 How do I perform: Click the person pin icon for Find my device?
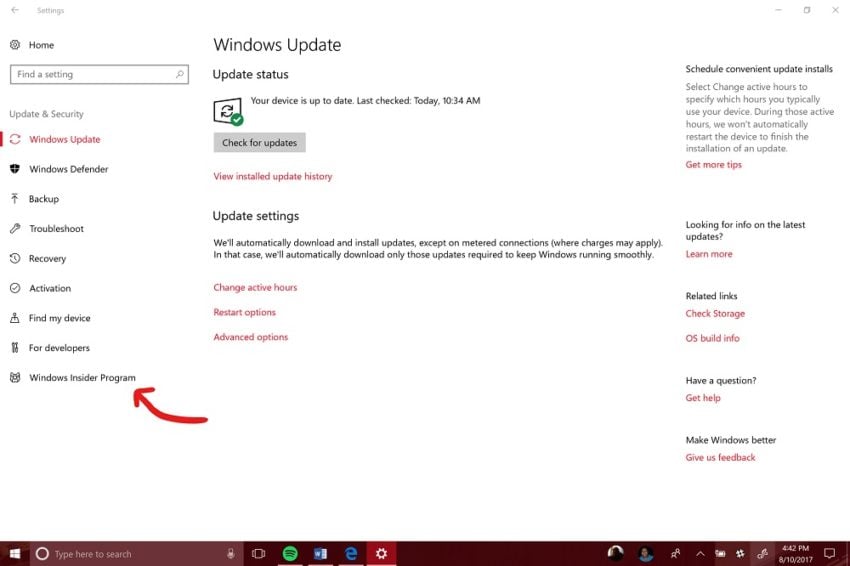(15, 318)
